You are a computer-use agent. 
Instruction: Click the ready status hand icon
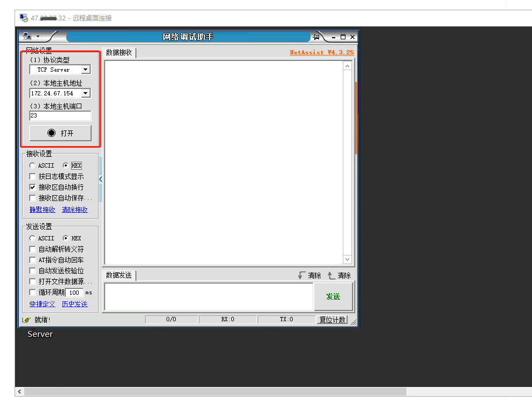(x=26, y=320)
